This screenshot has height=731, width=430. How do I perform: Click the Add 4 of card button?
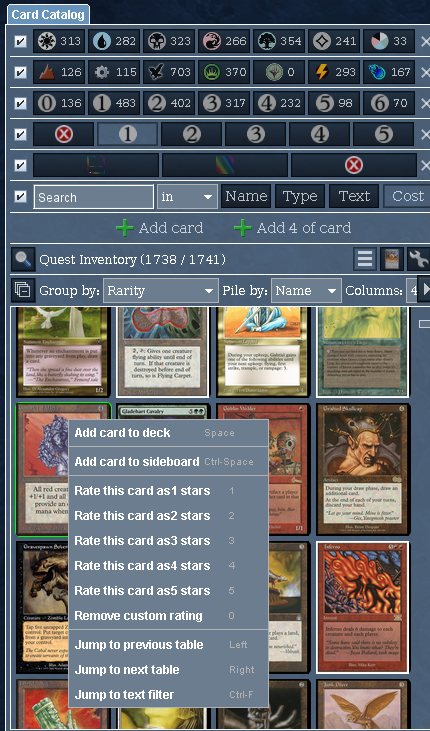pos(292,228)
